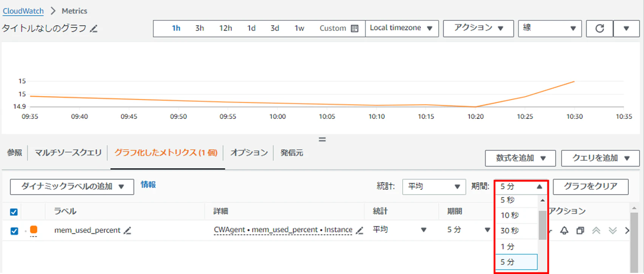Open 数式を追加 dropdown button
Screen dimensions: 644x274
coord(520,158)
